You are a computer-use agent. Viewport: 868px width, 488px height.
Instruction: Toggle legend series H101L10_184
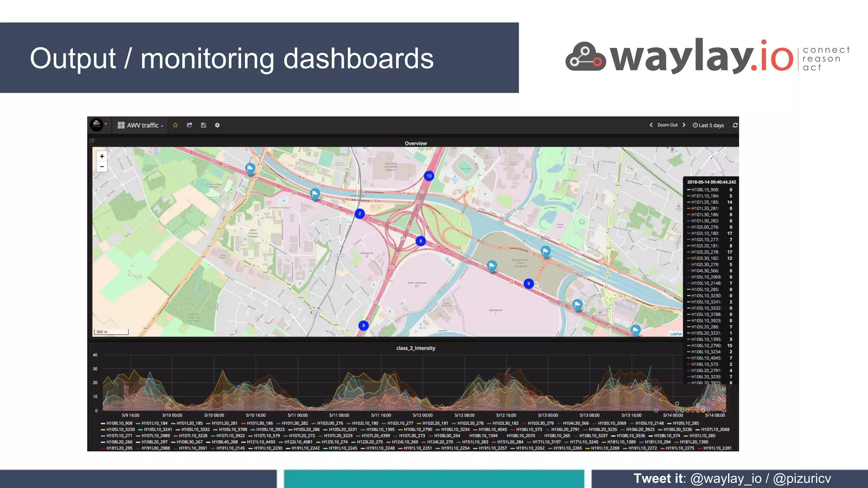152,423
